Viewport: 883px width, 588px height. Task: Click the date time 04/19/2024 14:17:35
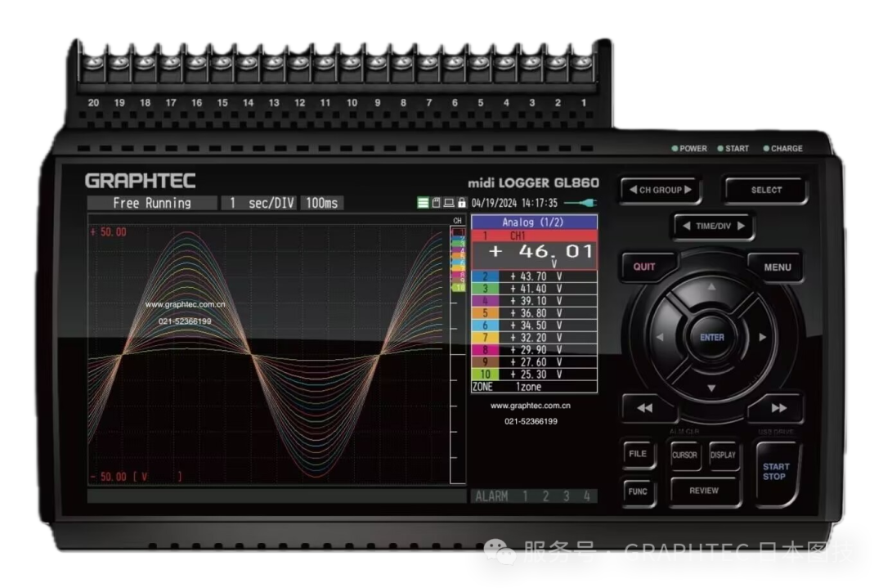514,203
